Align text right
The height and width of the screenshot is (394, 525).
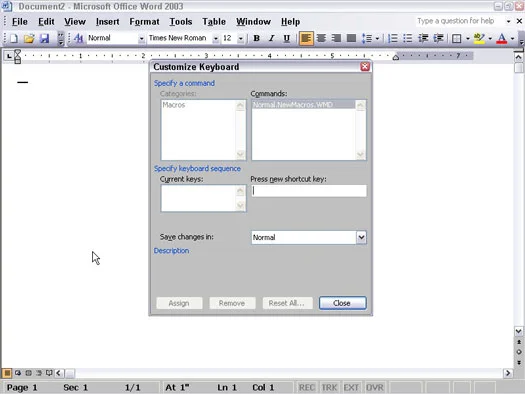(336, 38)
